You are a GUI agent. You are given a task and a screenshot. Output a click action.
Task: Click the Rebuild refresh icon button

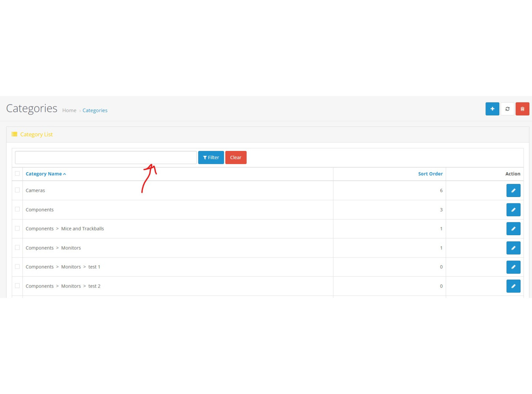pos(507,109)
